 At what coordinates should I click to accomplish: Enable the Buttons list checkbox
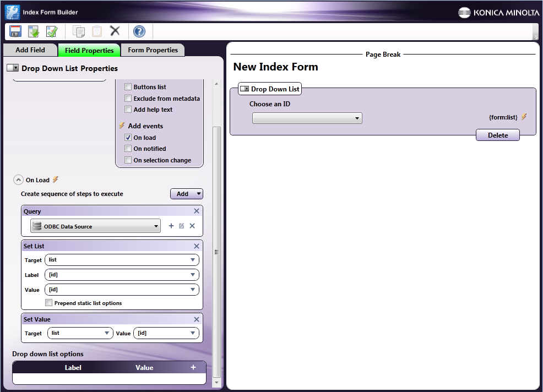128,87
